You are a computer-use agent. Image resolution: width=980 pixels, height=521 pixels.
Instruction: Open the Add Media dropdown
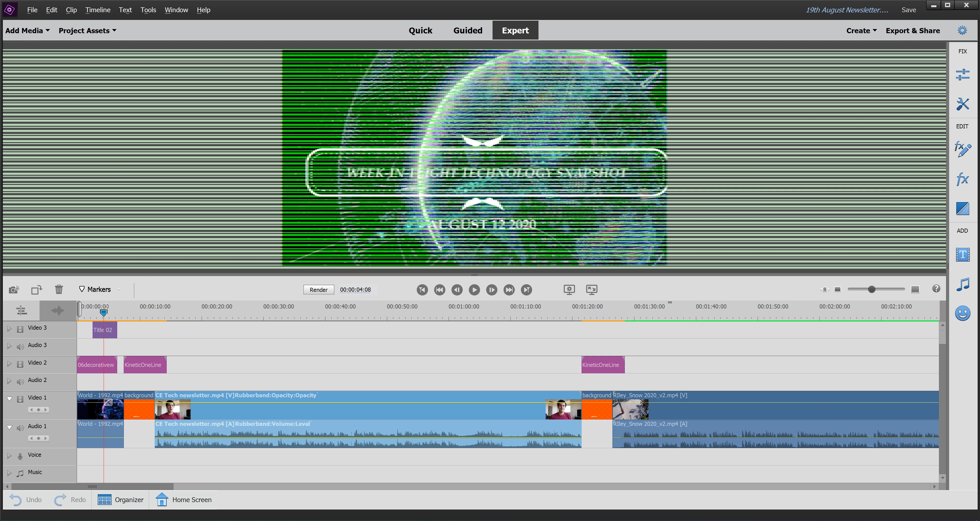click(x=27, y=30)
